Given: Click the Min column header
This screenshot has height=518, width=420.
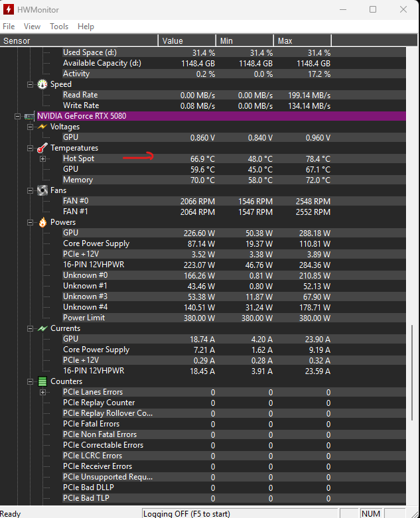Looking at the screenshot, I should [245, 40].
